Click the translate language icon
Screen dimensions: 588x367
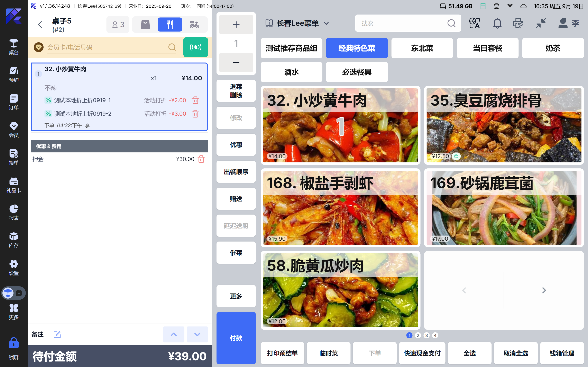(474, 23)
